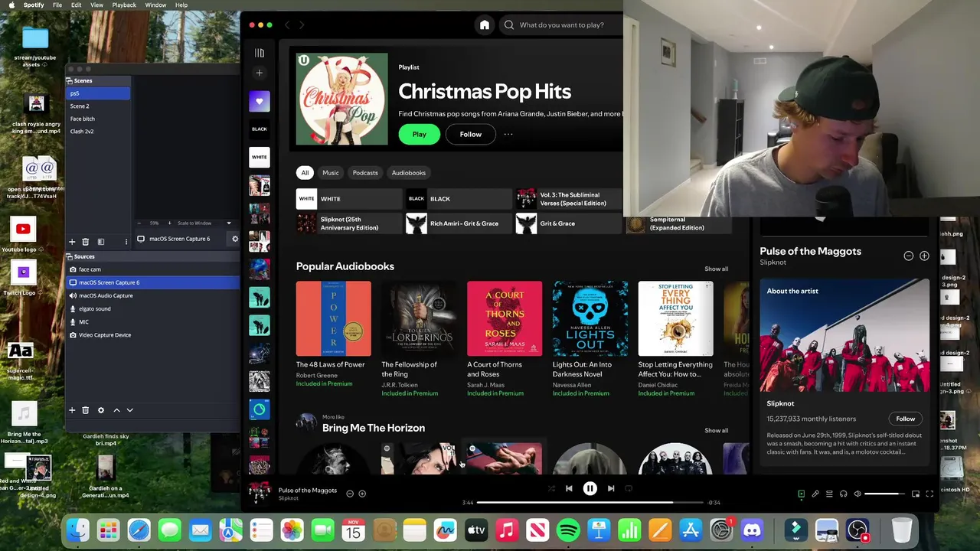Click the minus icon in Now Playing panel header
Image resolution: width=980 pixels, height=551 pixels.
tap(909, 256)
